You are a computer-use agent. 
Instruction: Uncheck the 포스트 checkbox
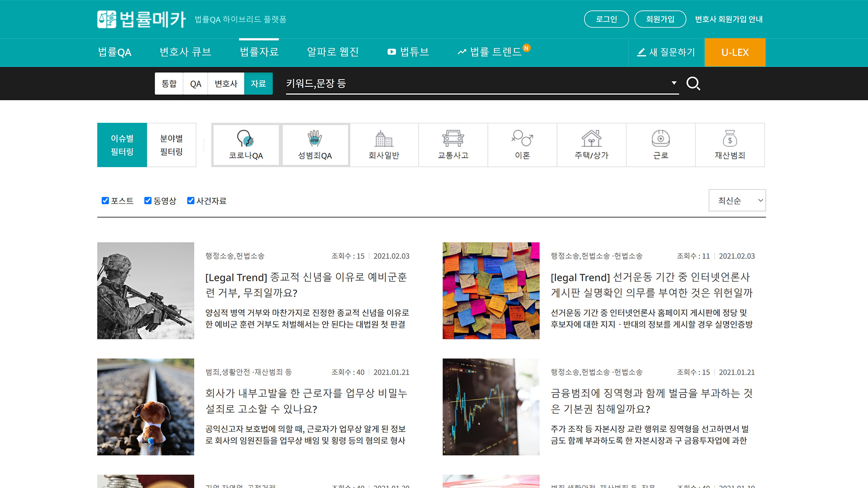(x=105, y=201)
